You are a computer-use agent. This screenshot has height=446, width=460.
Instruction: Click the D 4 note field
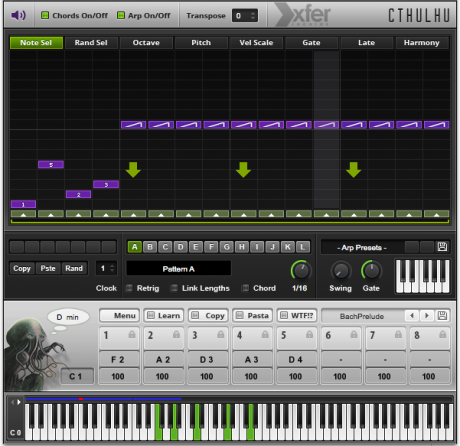pos(296,359)
